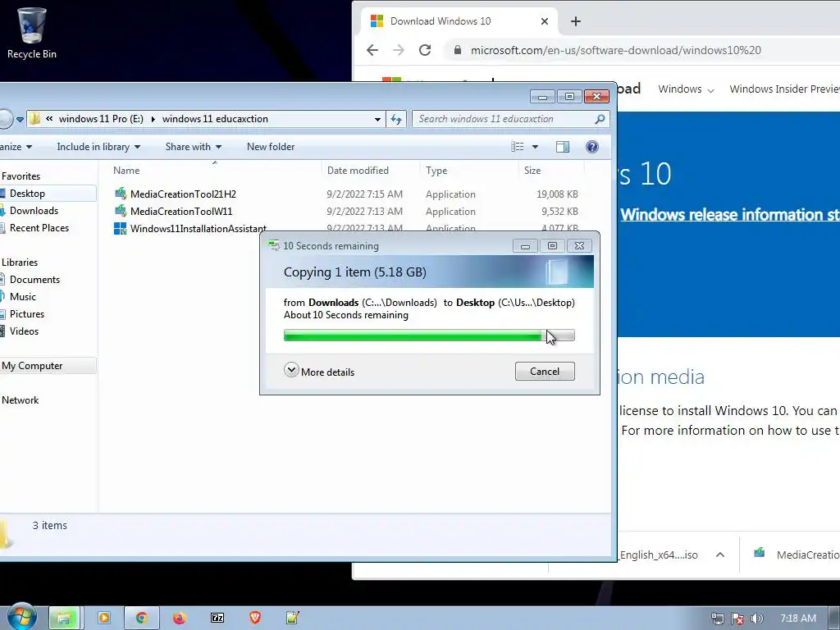
Task: Click the network tray icon
Action: pos(718,619)
